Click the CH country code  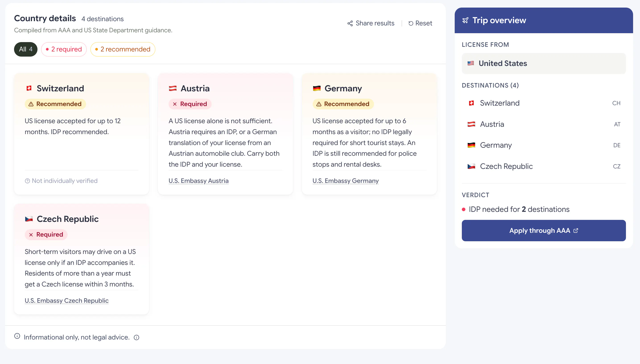(616, 103)
